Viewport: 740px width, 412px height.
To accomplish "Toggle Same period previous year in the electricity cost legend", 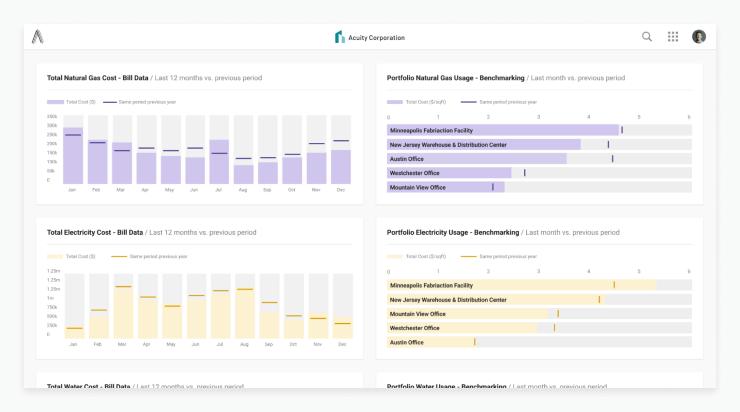I will pyautogui.click(x=149, y=257).
